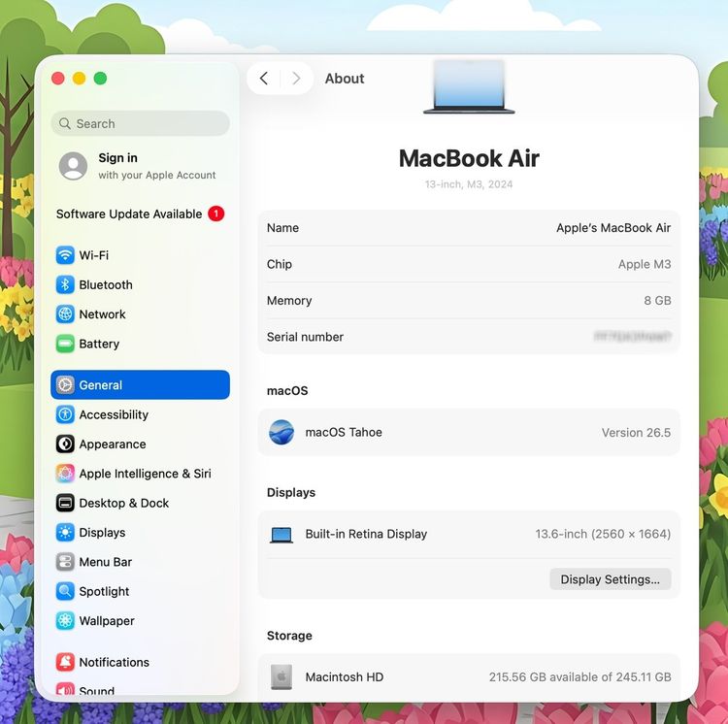Click Version 26.5 text
The image size is (728, 724).
tap(636, 433)
